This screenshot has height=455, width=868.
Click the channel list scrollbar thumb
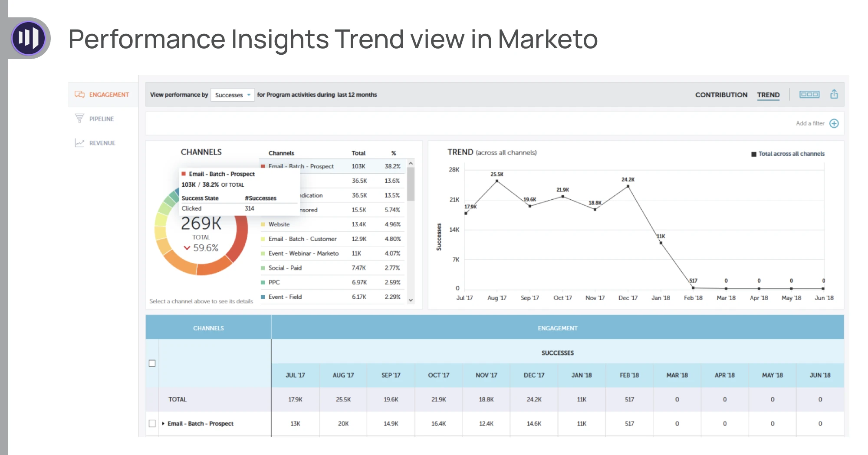point(411,184)
